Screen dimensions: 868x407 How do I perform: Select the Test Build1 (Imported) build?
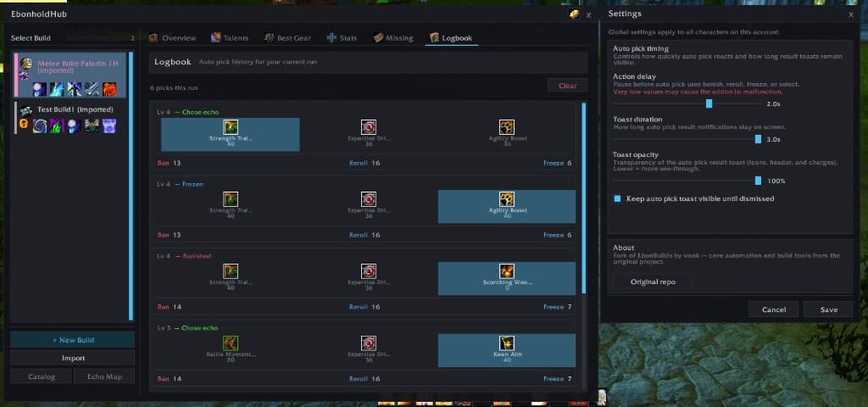pyautogui.click(x=70, y=117)
